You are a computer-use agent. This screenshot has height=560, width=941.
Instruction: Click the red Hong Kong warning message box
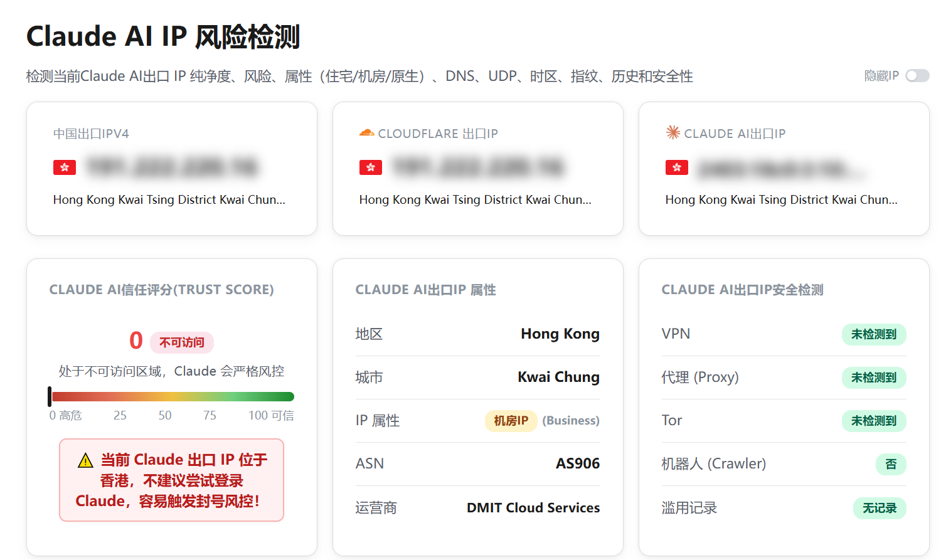pos(172,480)
